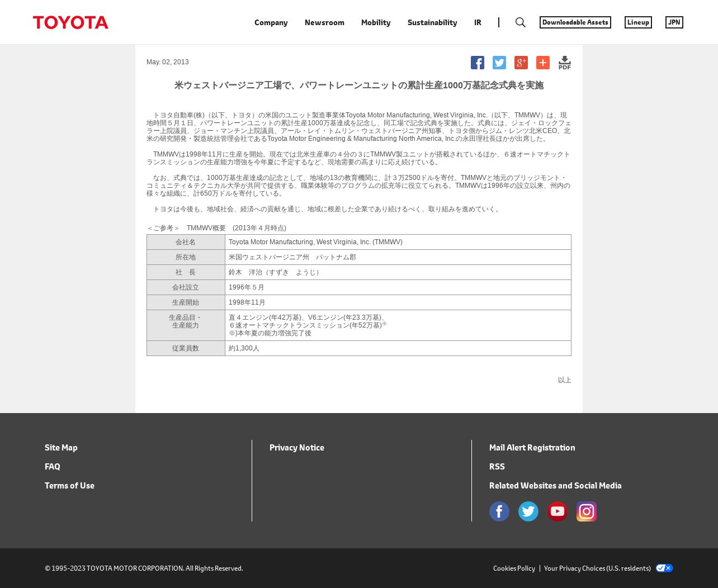Click the 社 長 header cell
Screen dimensions: 718x588
tap(186, 272)
